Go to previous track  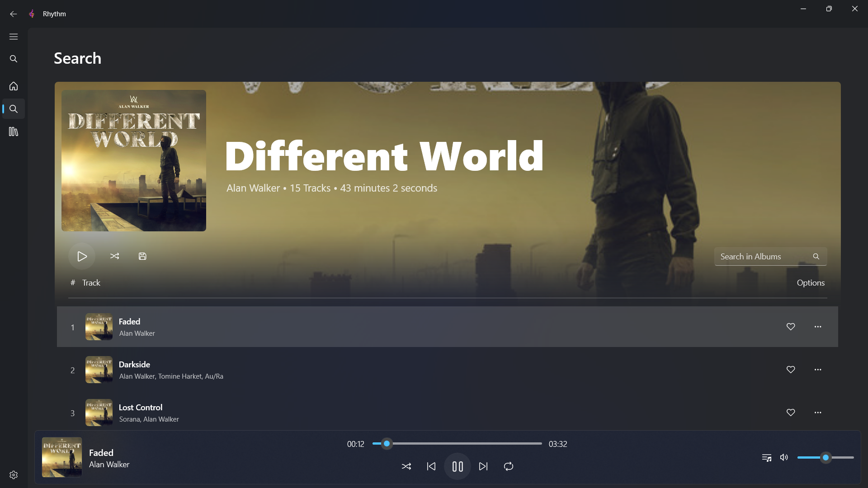(431, 466)
